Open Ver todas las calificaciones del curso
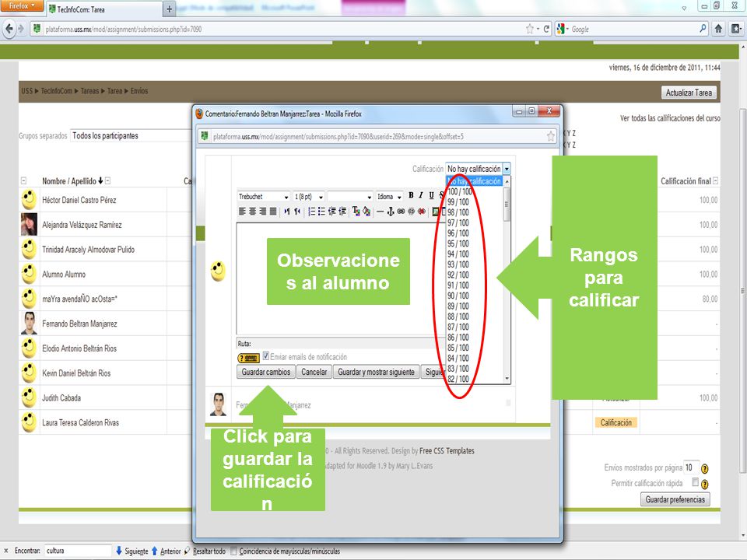 click(670, 118)
